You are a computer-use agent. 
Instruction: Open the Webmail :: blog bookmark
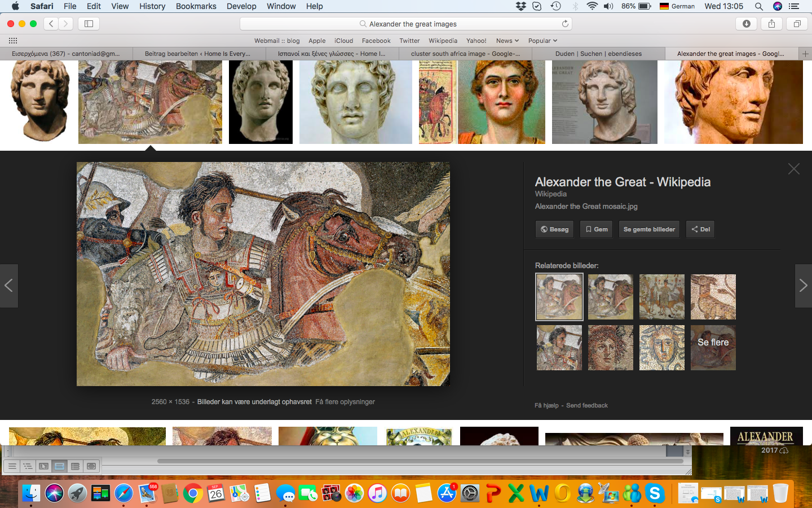tap(277, 41)
